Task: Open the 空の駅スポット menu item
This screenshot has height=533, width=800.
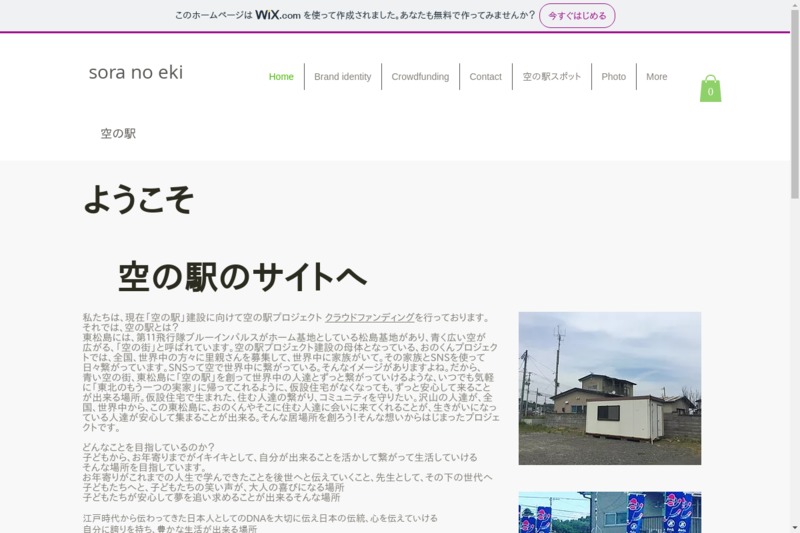Action: (x=551, y=77)
